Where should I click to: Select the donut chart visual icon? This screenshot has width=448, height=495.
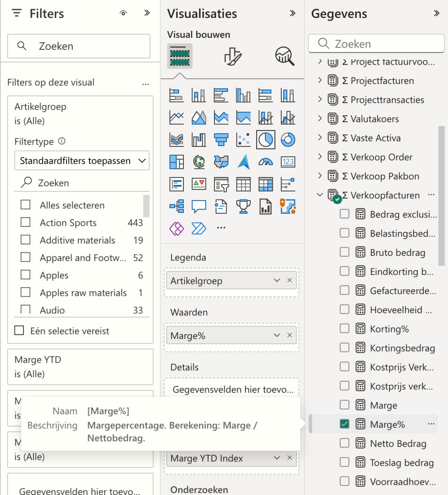point(288,140)
